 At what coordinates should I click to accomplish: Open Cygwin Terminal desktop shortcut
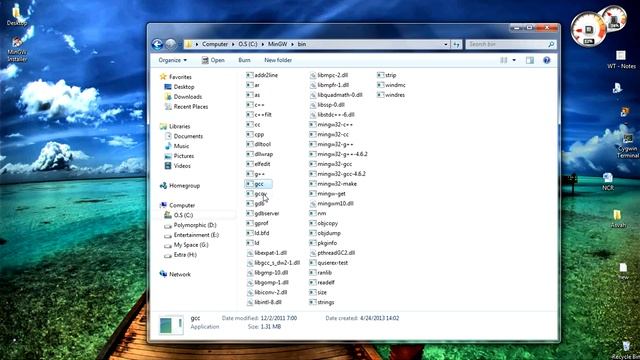tap(628, 146)
